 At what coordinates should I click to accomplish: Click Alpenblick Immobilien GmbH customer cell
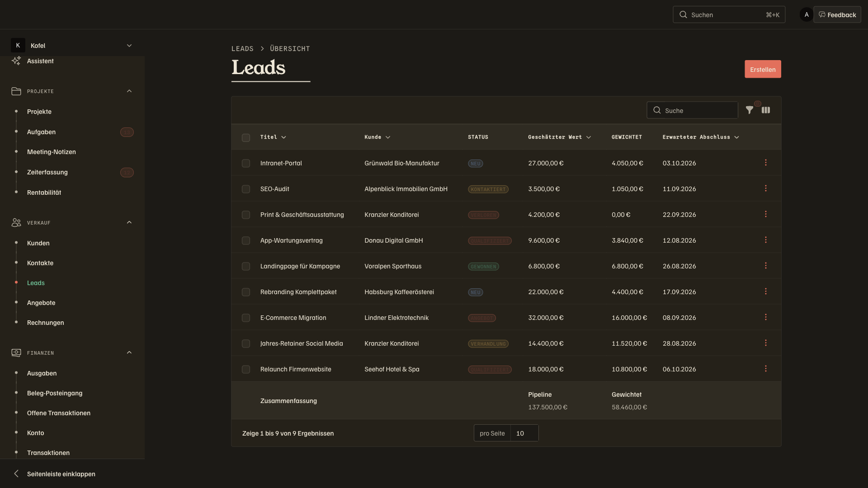(x=406, y=189)
